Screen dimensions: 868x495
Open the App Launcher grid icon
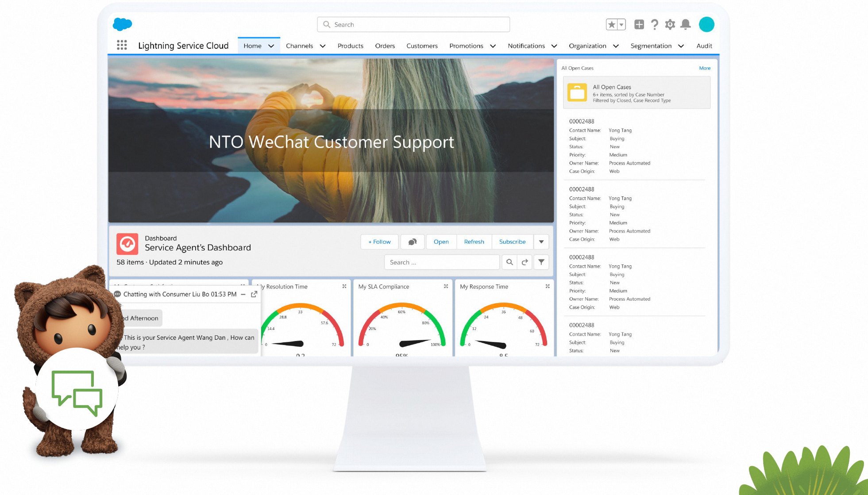click(x=122, y=45)
